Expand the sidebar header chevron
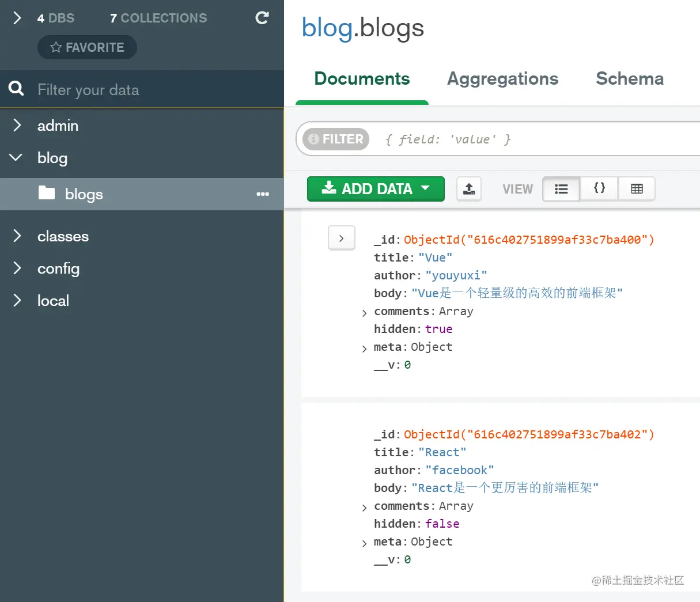The image size is (700, 602). (x=17, y=18)
